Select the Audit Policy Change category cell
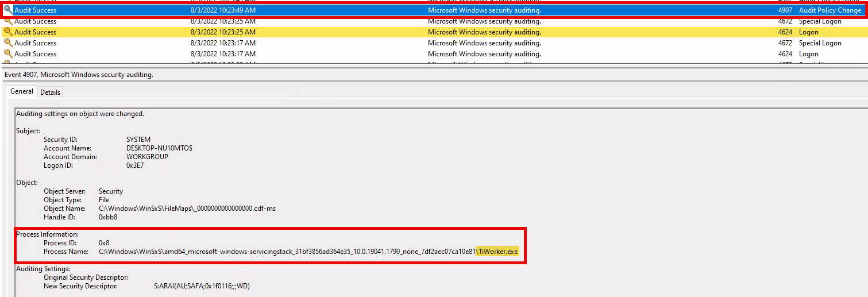Image resolution: width=868 pixels, height=297 pixels. (x=830, y=10)
